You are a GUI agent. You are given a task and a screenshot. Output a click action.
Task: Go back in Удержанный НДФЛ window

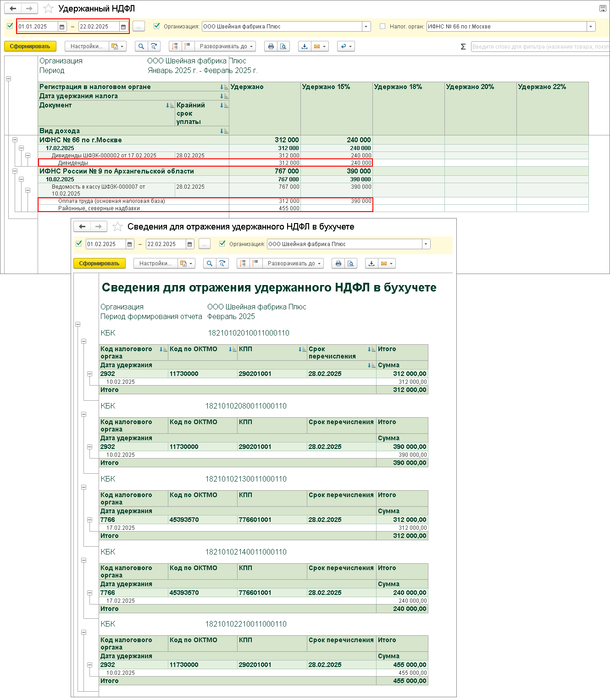[13, 9]
